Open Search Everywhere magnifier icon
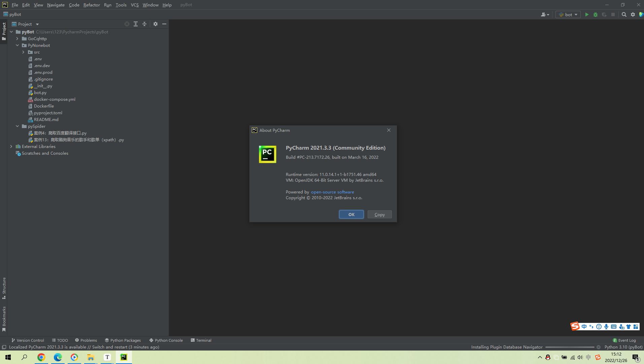This screenshot has width=644, height=364. 624,14
